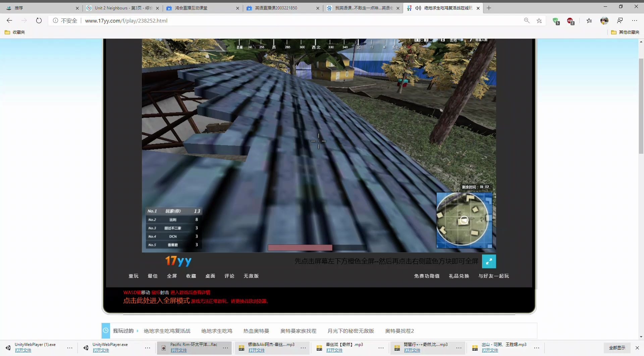Open the 其他收藏夹 folder
The image size is (644, 356).
(625, 32)
